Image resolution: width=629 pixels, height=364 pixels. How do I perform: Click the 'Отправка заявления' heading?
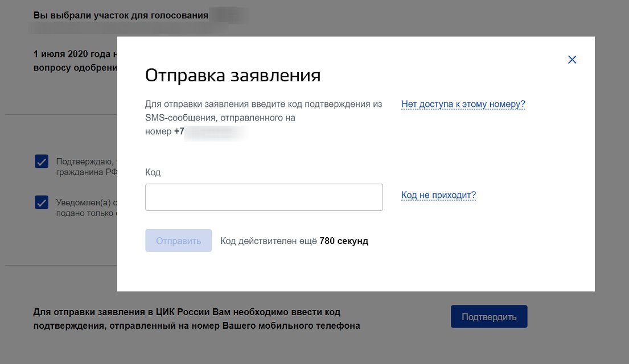(233, 76)
